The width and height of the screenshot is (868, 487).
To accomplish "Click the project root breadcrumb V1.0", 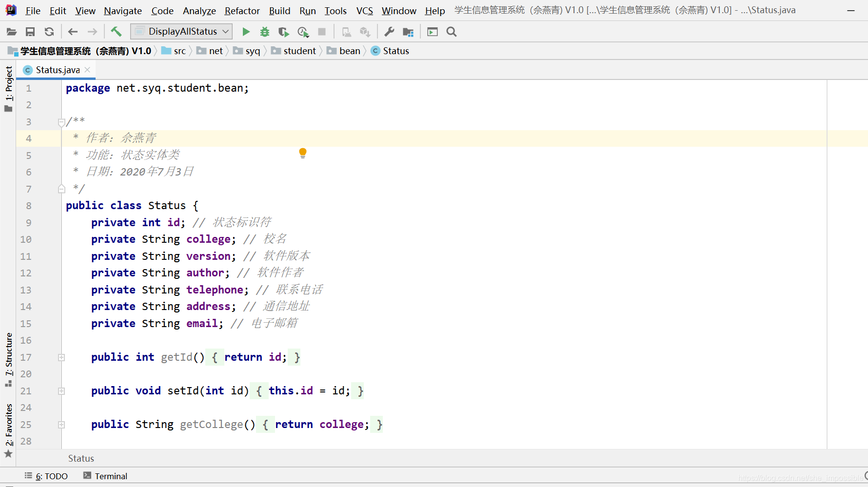I will 79,51.
